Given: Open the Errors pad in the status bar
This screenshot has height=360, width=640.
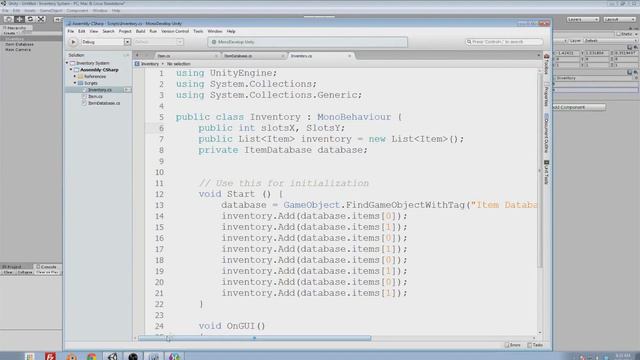Looking at the screenshot, I should tap(513, 345).
